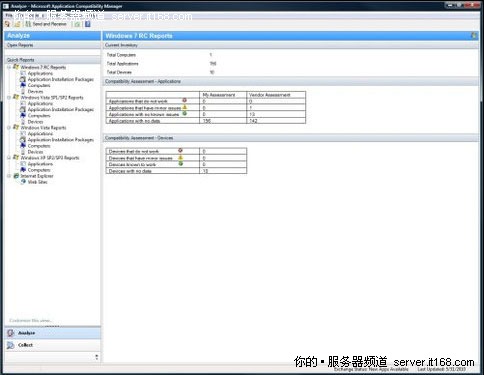Open Web Sites under Internet Explorer
The height and width of the screenshot is (375, 484).
(x=37, y=182)
